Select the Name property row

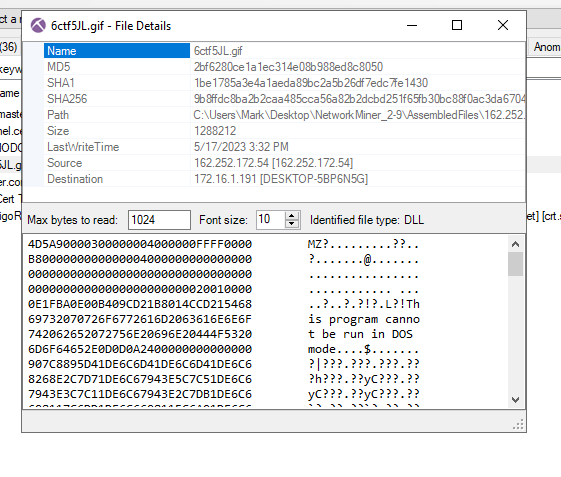284,51
